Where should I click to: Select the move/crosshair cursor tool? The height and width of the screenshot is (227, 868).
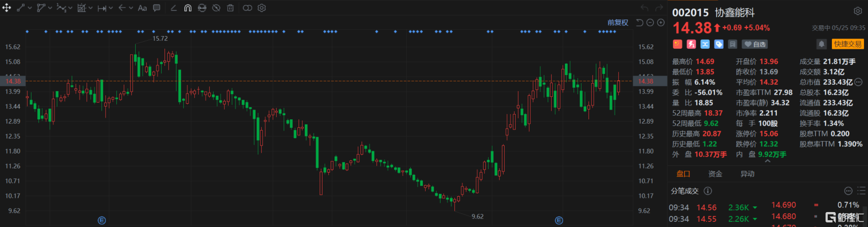(7, 8)
